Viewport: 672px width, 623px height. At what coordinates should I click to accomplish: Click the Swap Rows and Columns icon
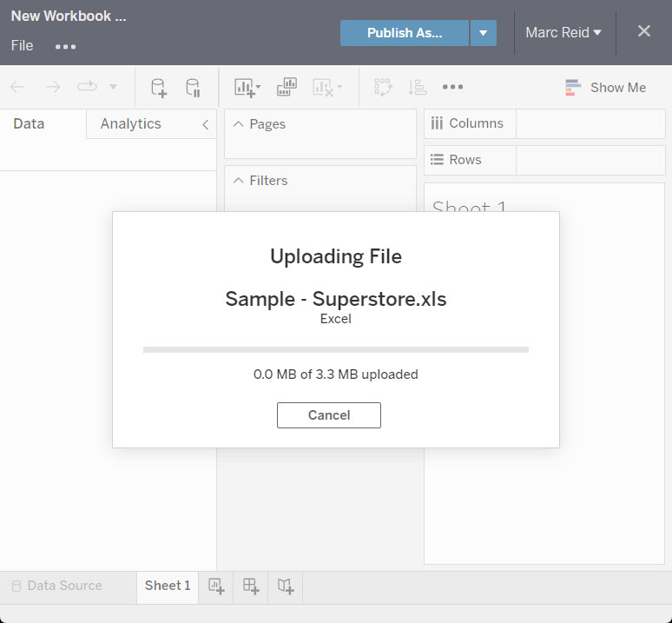(x=383, y=87)
